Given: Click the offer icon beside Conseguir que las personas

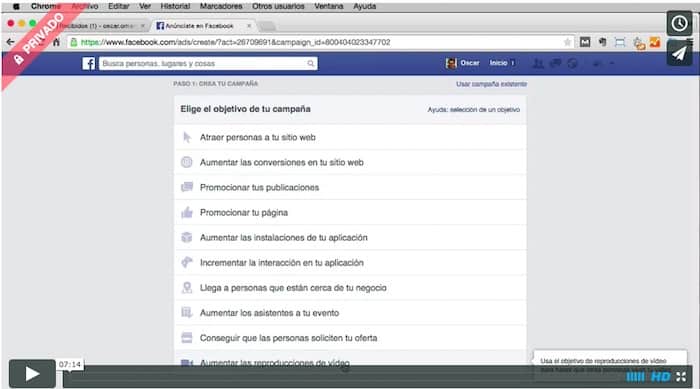Looking at the screenshot, I should [x=187, y=337].
